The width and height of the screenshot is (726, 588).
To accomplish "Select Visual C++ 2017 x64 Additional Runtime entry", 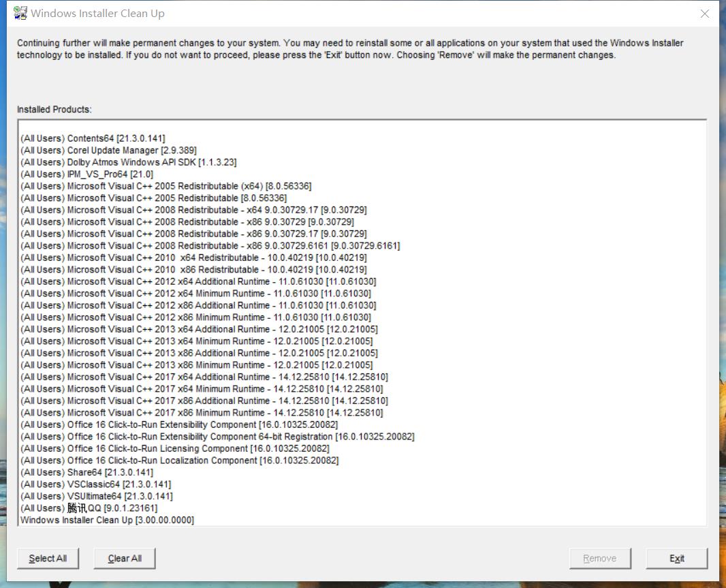I will pos(204,377).
